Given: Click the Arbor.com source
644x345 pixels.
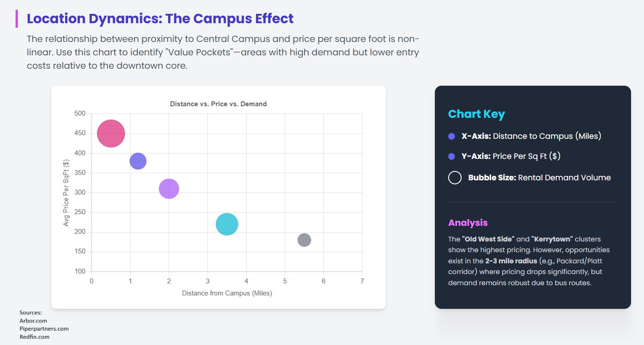Looking at the screenshot, I should pyautogui.click(x=33, y=320).
